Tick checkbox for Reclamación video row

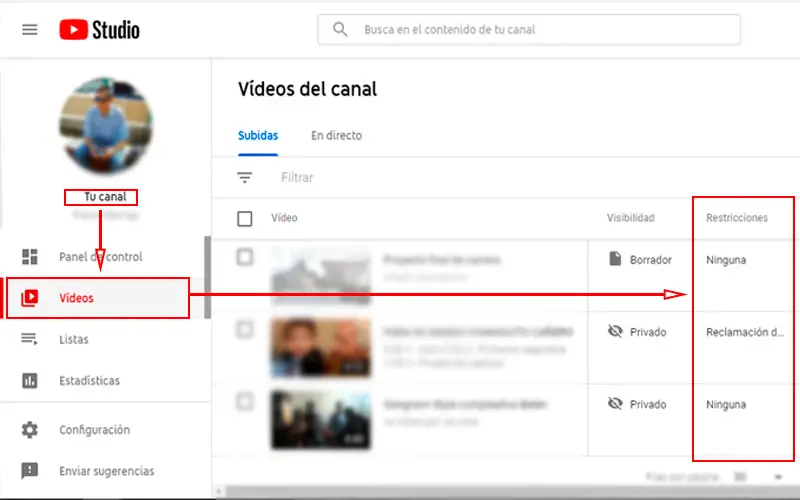point(245,329)
